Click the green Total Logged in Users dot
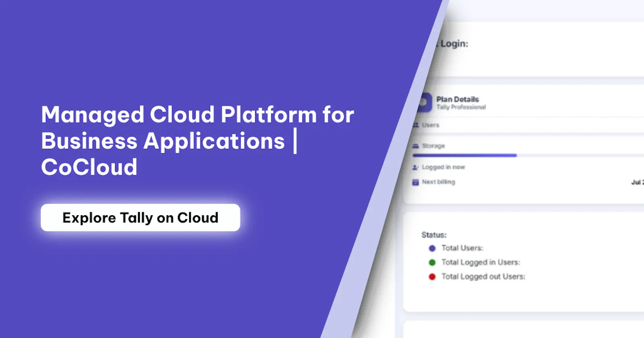644x338 pixels. tap(432, 262)
